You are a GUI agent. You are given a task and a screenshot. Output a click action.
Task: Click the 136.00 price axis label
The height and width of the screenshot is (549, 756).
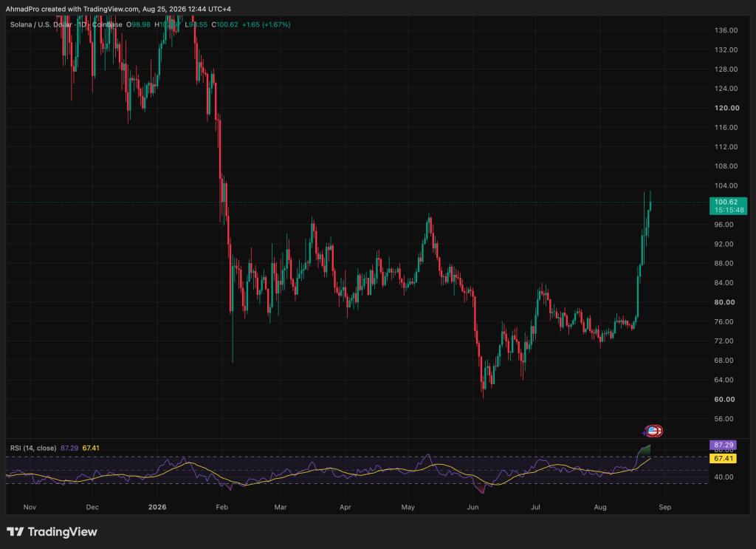click(x=726, y=30)
